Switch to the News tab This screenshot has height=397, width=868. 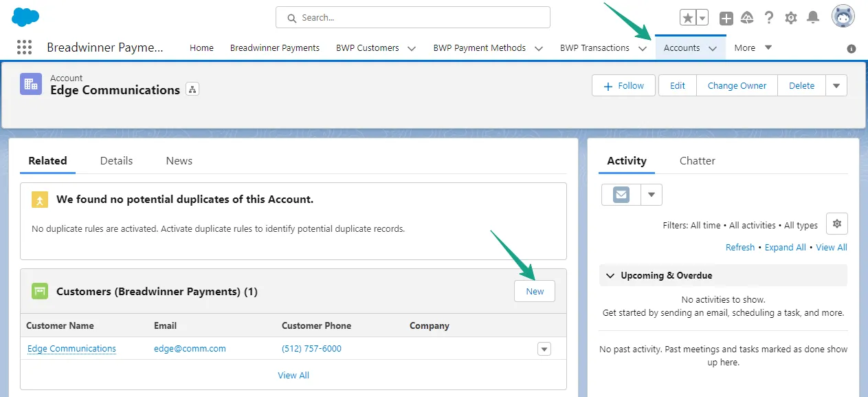pos(179,161)
